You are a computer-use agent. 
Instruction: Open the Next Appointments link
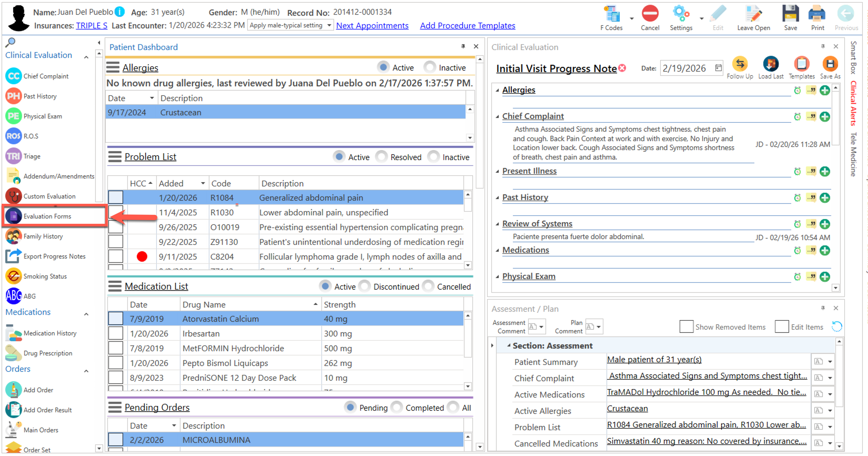[x=372, y=25]
